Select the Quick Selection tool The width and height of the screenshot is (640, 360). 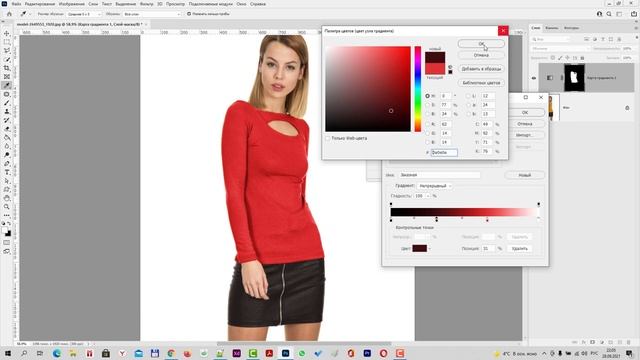coord(7,60)
